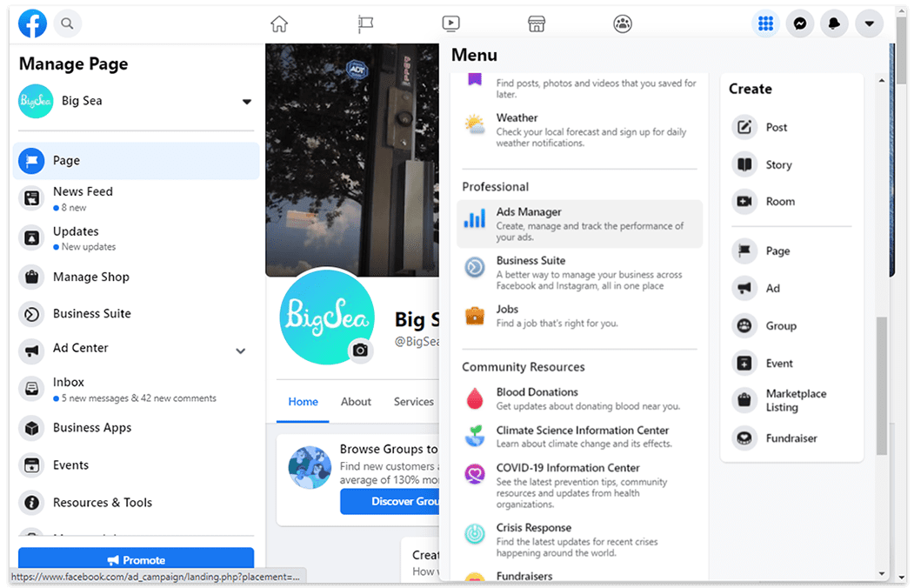Expand the Ad Center sidebar item

241,351
